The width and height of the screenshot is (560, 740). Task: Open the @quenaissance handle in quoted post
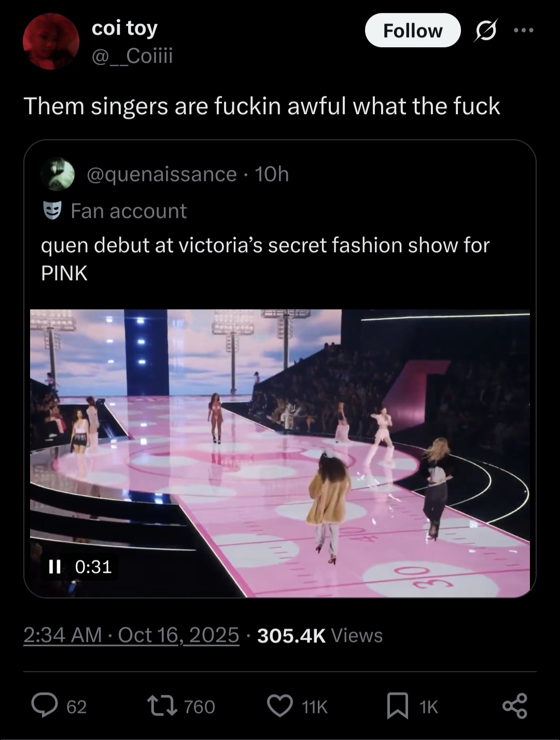tap(162, 174)
